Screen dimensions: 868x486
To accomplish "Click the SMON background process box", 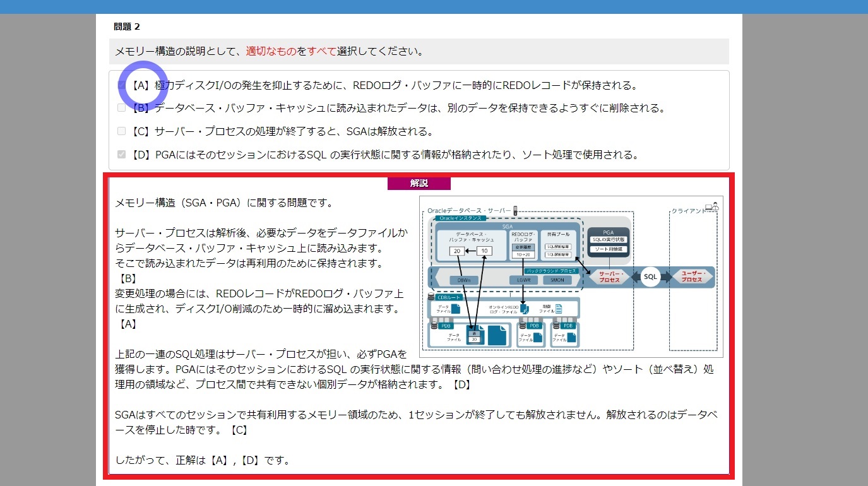I will click(557, 280).
